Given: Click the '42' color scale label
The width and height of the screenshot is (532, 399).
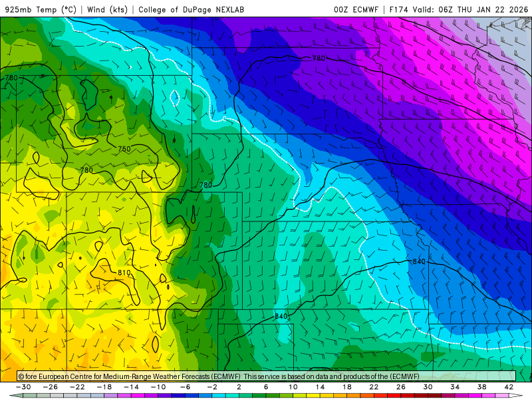Looking at the screenshot, I should click(x=509, y=387).
